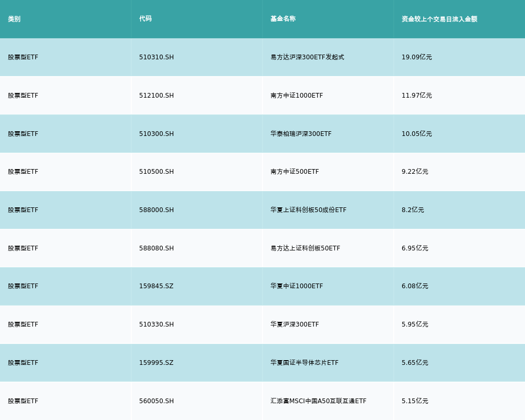Click 股票型ETF in the 159995.SZ row
The width and height of the screenshot is (525, 420).
(x=23, y=363)
